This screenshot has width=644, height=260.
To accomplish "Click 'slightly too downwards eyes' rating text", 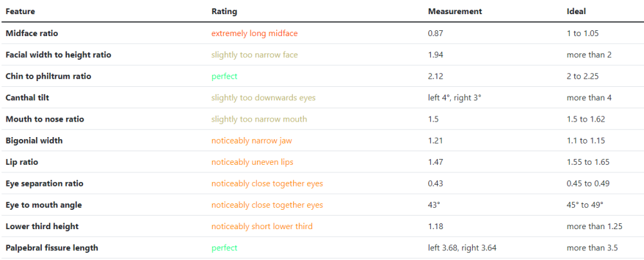I will pos(263,98).
